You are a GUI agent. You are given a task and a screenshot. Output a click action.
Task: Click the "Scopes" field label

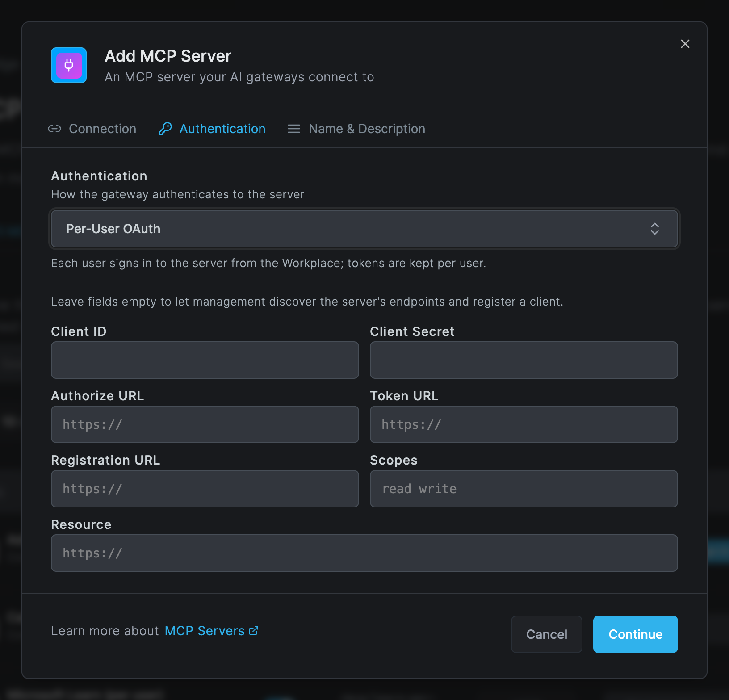[394, 460]
